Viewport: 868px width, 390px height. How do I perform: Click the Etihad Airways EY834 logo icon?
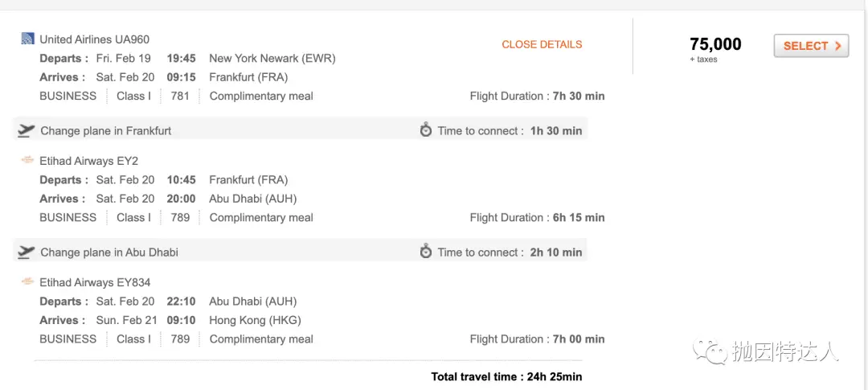27,281
